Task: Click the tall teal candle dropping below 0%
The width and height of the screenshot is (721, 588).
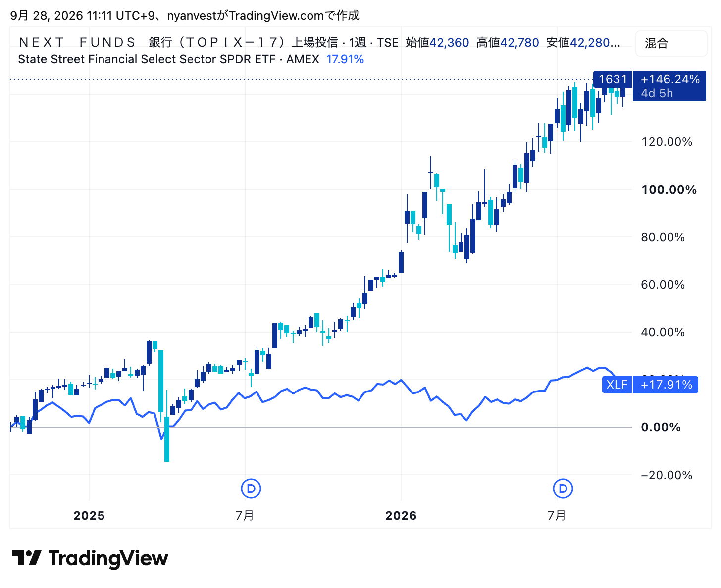Action: coord(166,439)
